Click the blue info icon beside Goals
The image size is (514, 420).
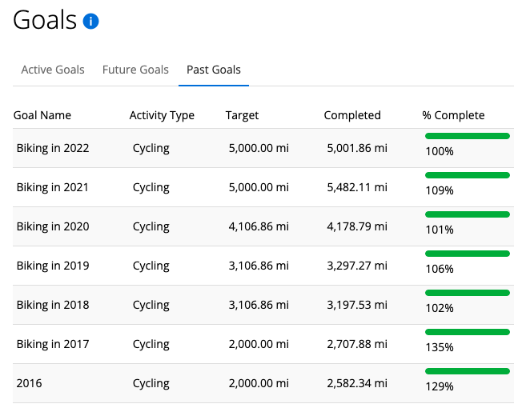pos(90,22)
